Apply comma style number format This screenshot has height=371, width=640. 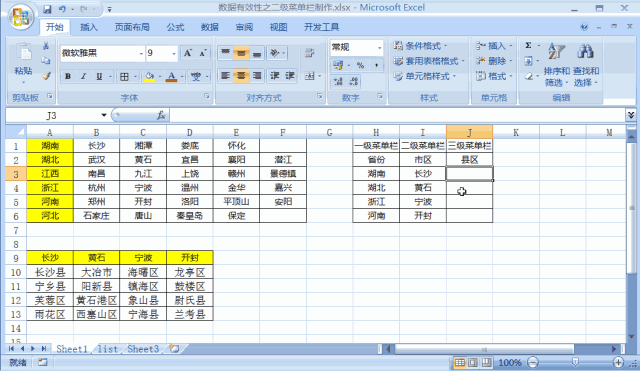[376, 65]
